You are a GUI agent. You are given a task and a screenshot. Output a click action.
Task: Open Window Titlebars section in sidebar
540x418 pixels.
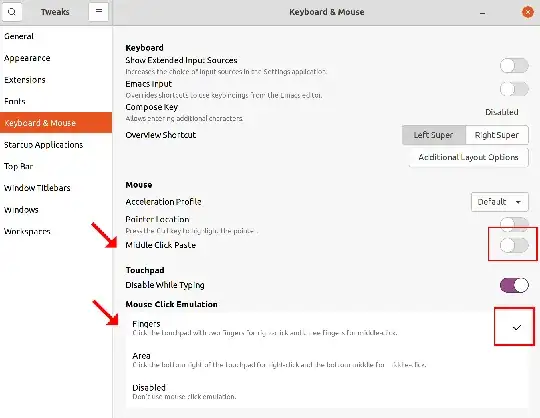pyautogui.click(x=56, y=188)
